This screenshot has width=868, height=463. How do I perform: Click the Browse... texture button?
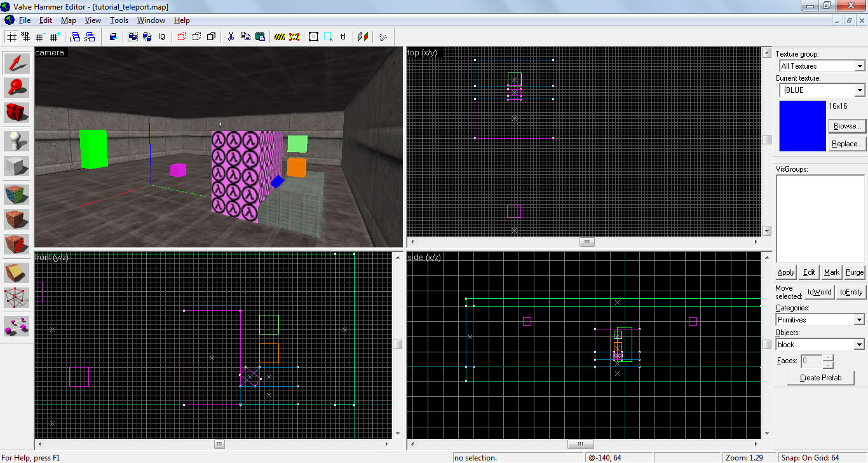847,126
